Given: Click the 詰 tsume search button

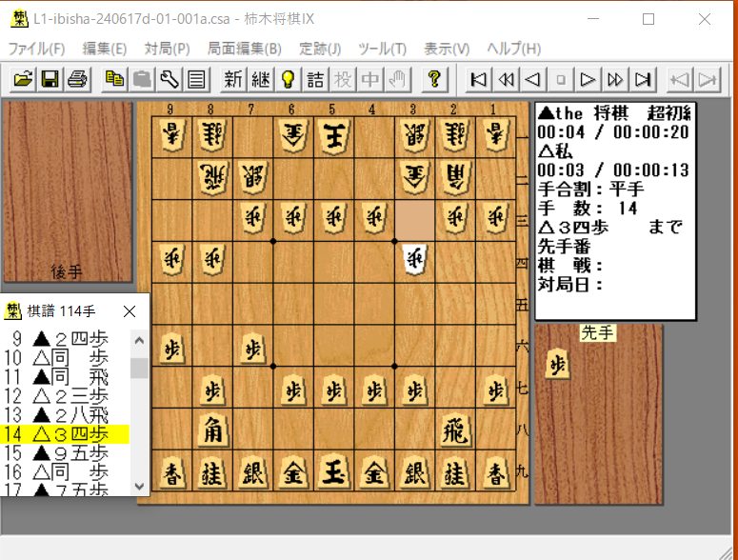Looking at the screenshot, I should coord(314,79).
